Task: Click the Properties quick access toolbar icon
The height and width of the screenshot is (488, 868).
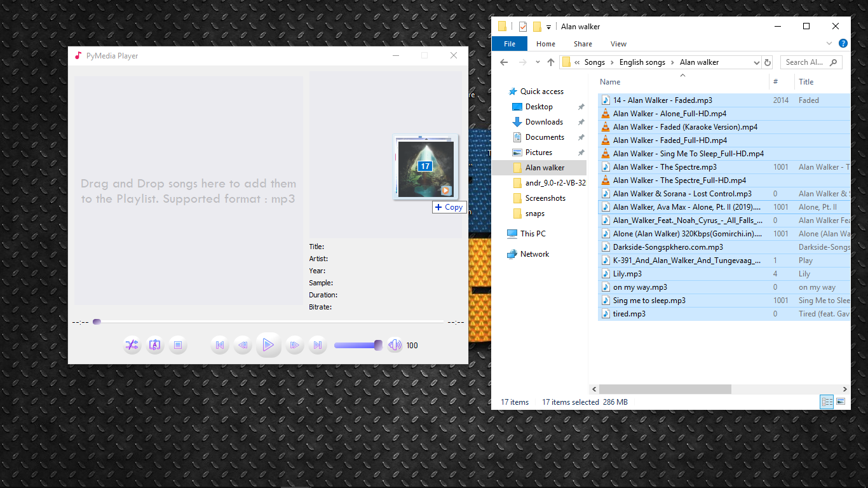Action: 523,26
